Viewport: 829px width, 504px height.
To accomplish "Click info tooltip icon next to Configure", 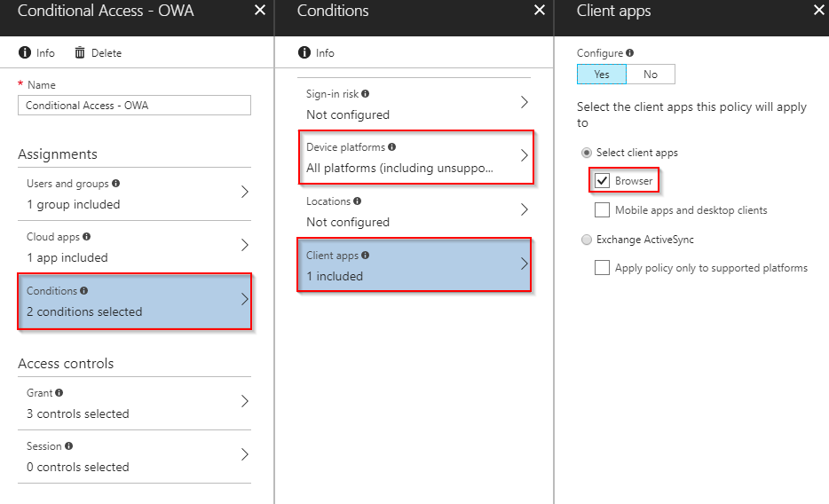I will pos(629,53).
